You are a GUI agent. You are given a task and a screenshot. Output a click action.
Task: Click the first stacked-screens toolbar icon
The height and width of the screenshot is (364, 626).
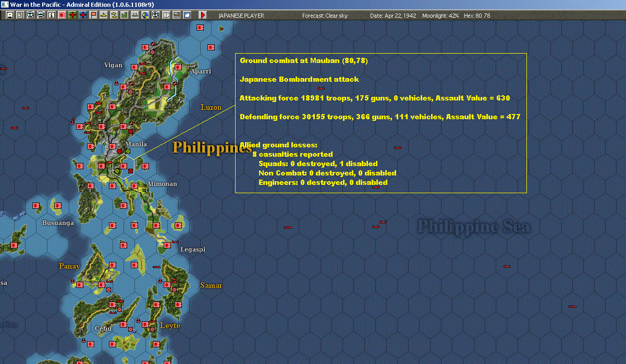tap(31, 16)
